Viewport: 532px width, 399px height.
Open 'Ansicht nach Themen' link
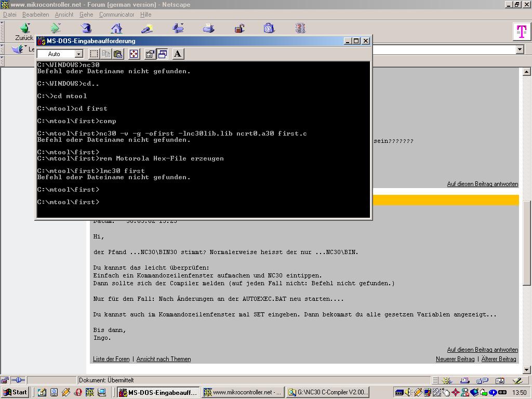pos(164,359)
